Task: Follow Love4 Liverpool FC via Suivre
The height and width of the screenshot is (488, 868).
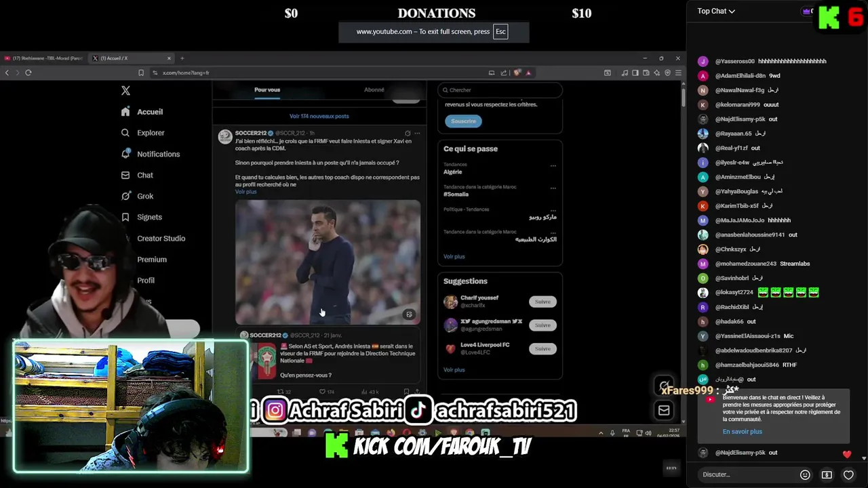Action: click(x=542, y=348)
